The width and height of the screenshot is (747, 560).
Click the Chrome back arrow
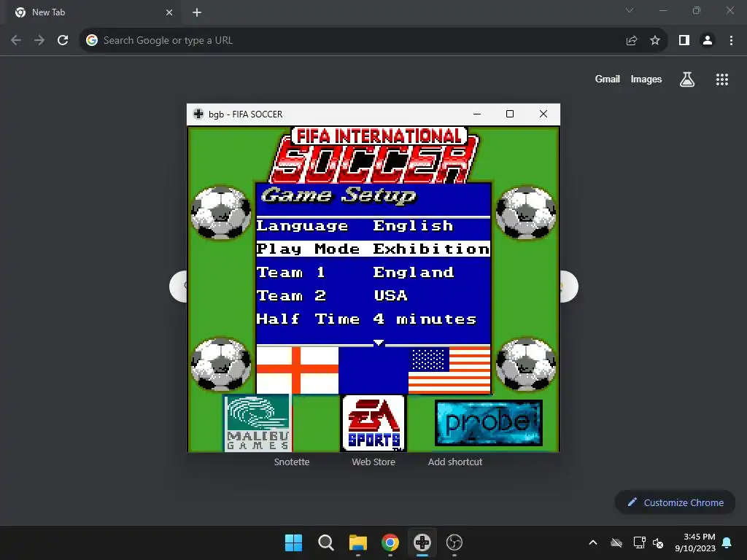pyautogui.click(x=16, y=41)
